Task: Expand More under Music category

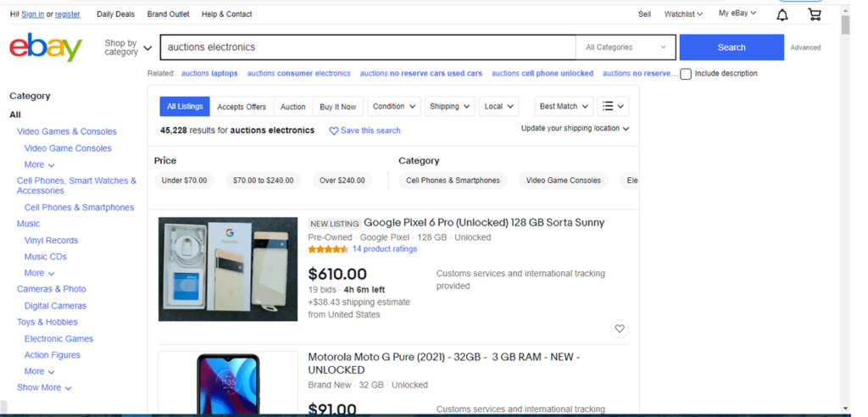Action: (x=39, y=273)
